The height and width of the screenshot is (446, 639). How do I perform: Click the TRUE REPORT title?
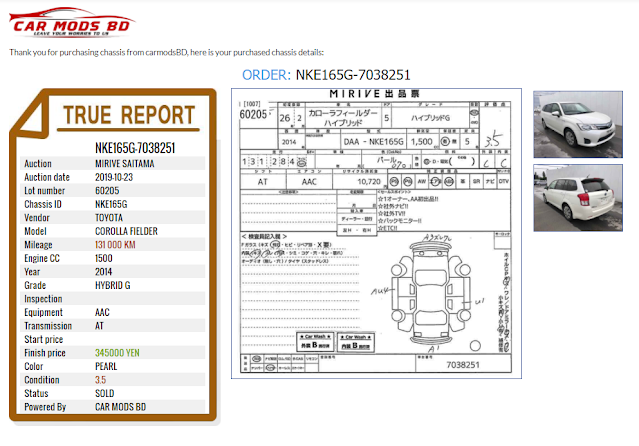(129, 115)
